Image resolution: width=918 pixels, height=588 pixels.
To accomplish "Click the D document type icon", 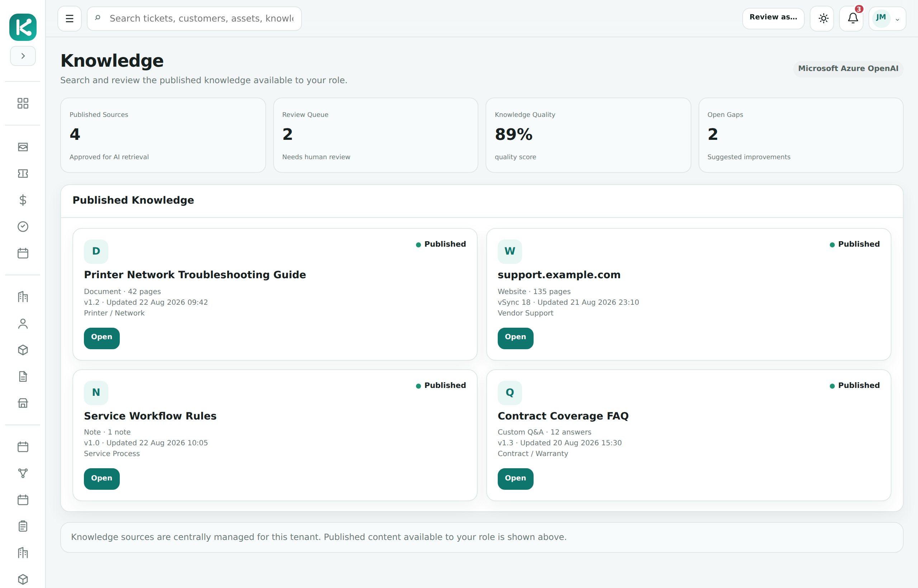I will [x=96, y=251].
